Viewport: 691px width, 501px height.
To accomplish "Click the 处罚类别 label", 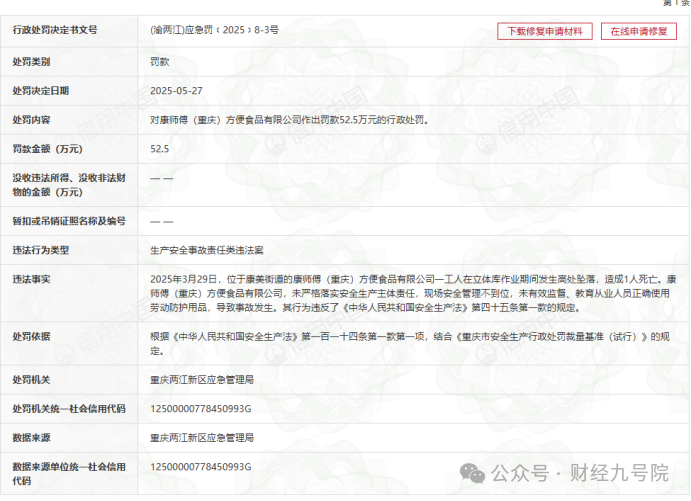I will pos(31,62).
